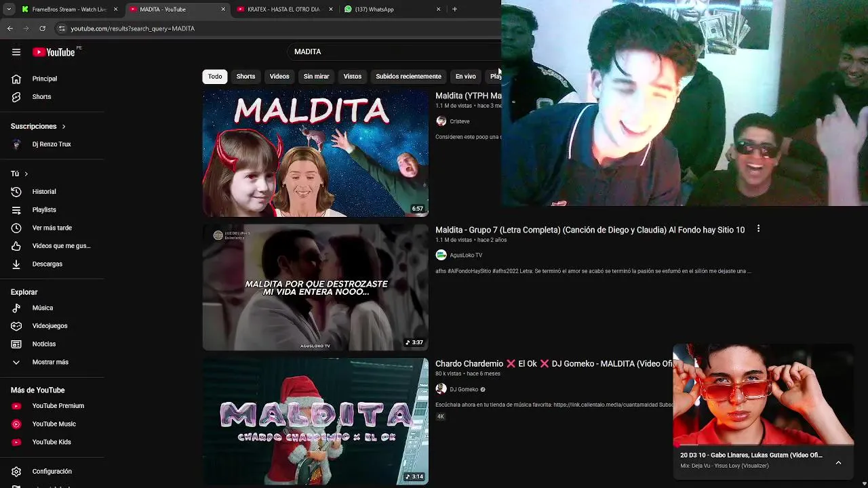Click miniplayer video with red sunglasses

[763, 394]
